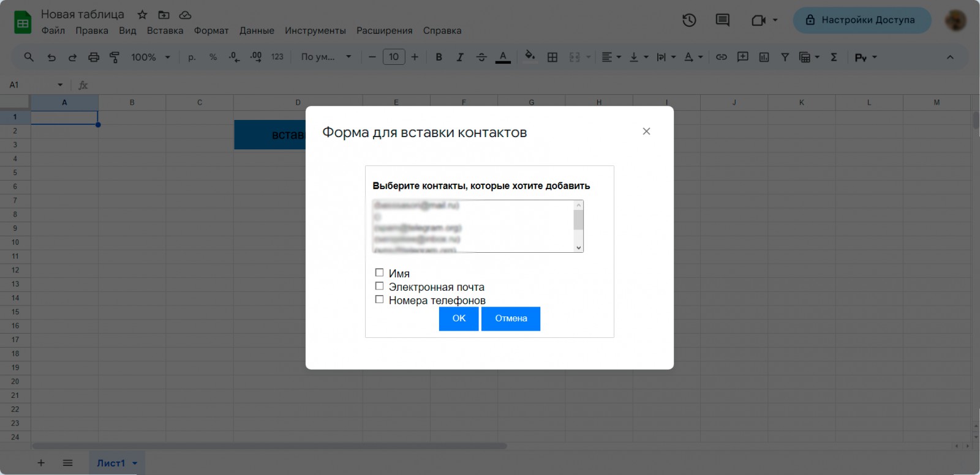Open more number formats 123 menu

coord(277,57)
